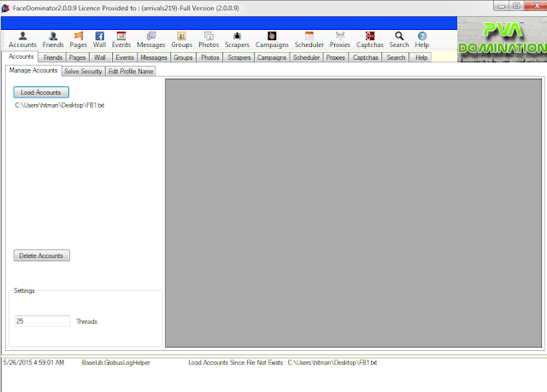The height and width of the screenshot is (392, 547).
Task: Open the Accounts toolbar icon
Action: point(23,40)
